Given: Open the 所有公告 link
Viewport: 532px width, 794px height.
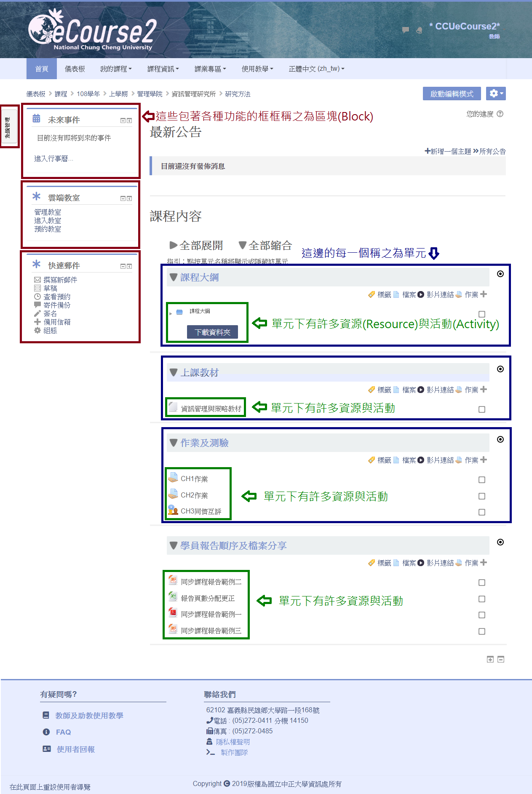Looking at the screenshot, I should pyautogui.click(x=489, y=151).
